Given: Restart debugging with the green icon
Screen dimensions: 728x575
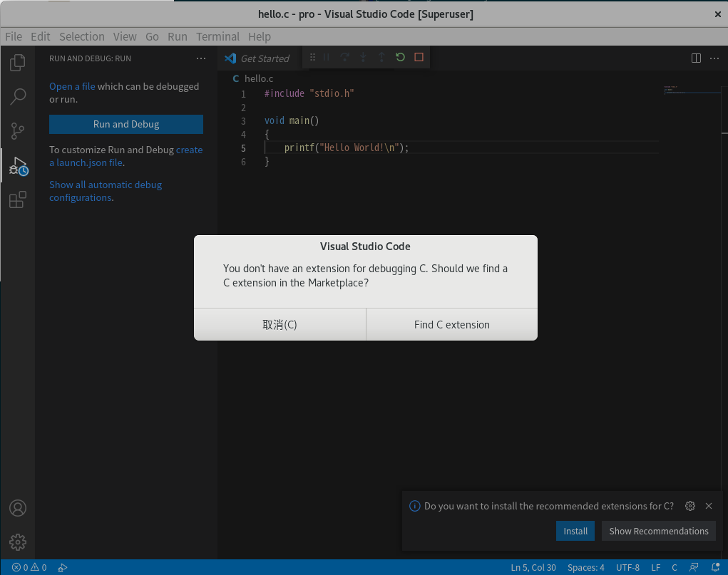Looking at the screenshot, I should click(x=400, y=57).
